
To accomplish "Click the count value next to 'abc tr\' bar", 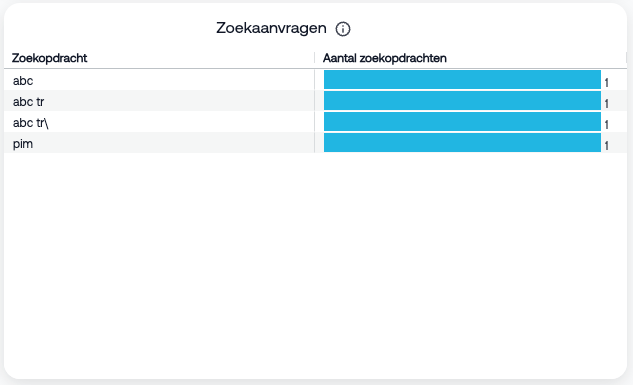I will (606, 125).
